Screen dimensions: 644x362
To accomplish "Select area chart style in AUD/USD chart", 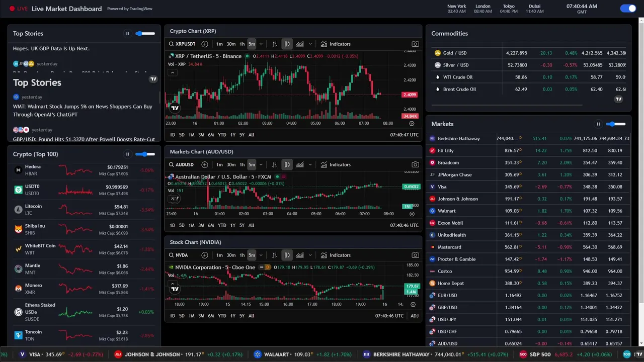I will click(x=300, y=164).
